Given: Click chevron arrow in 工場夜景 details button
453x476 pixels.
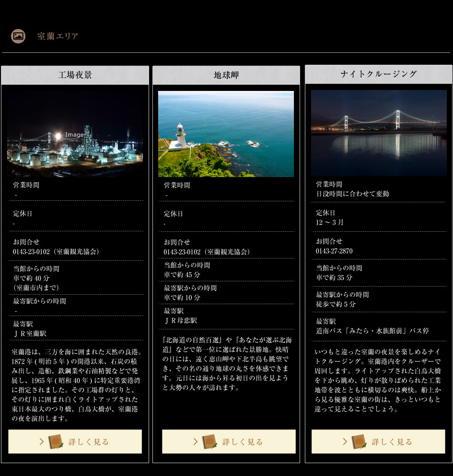Looking at the screenshot, I should coord(41,441).
